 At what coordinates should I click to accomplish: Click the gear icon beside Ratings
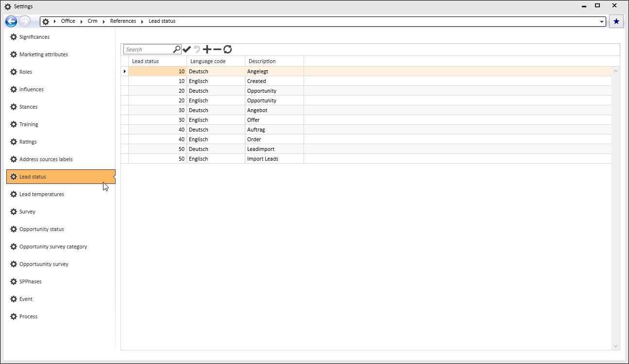[x=14, y=142]
